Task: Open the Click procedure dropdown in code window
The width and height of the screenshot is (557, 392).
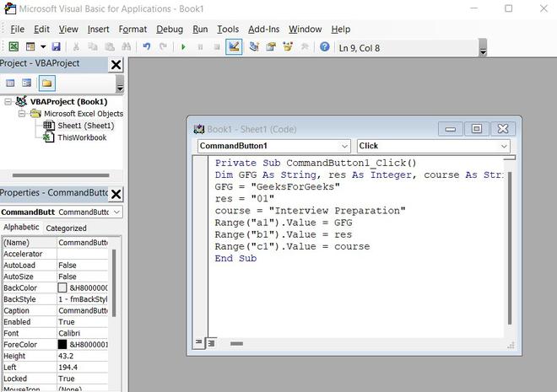Action: pyautogui.click(x=504, y=146)
